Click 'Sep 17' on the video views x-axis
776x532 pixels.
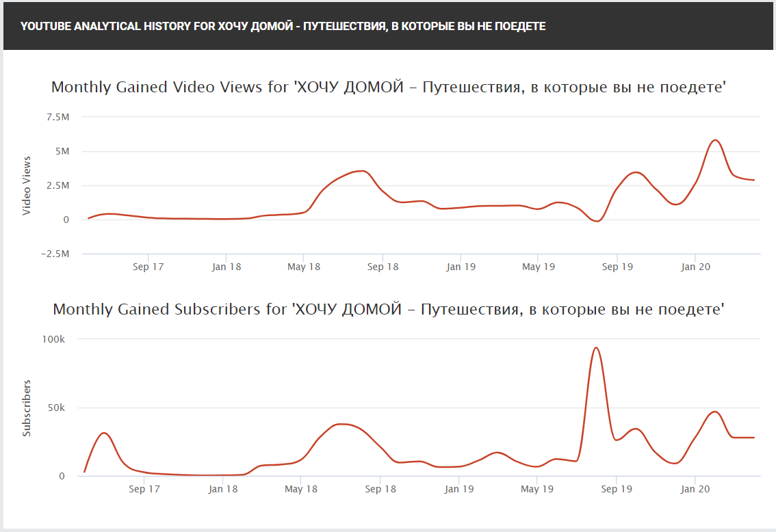pos(148,267)
